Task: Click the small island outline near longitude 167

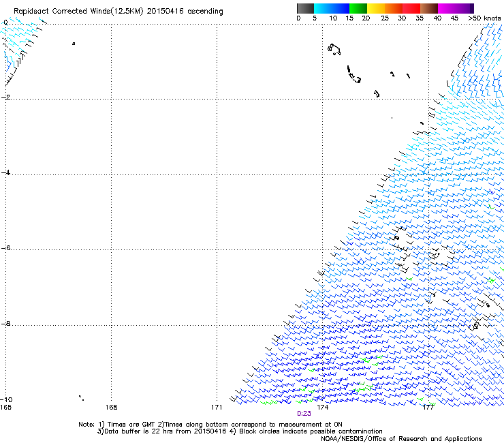Action: [x=74, y=44]
